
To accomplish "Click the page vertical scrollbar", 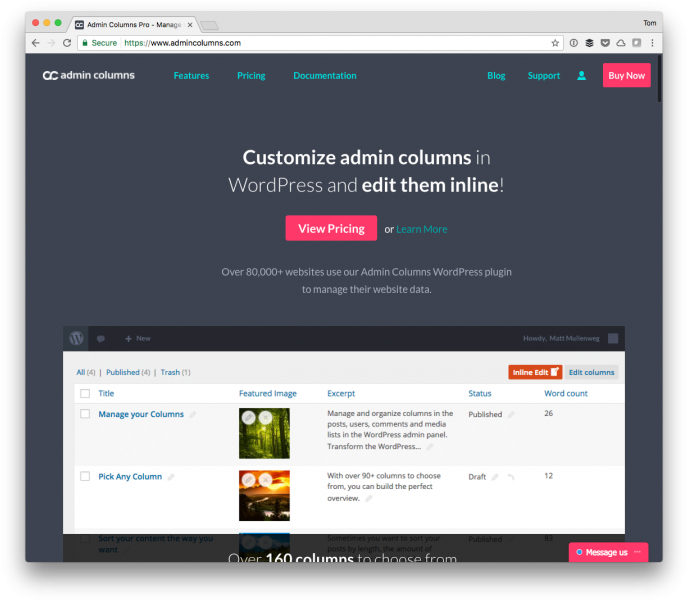I will (659, 79).
